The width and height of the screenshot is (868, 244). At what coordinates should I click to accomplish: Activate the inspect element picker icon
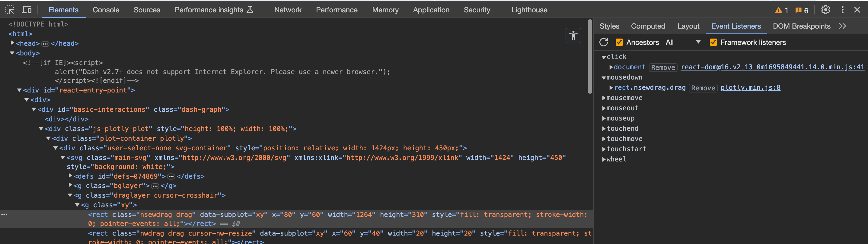tap(10, 10)
